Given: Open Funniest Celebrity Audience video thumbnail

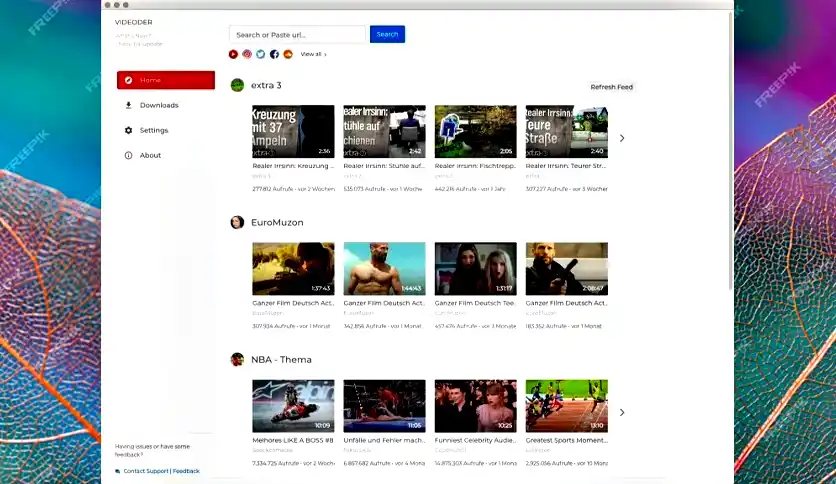Looking at the screenshot, I should pos(476,406).
